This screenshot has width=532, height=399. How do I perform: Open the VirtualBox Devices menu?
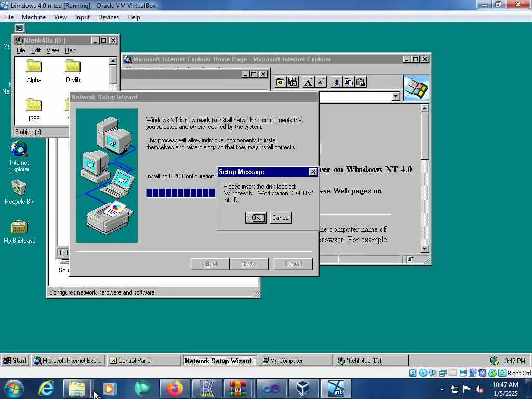[x=108, y=17]
